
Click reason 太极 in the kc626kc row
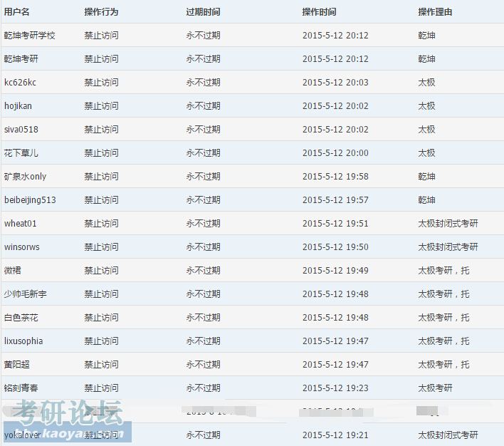pos(426,83)
